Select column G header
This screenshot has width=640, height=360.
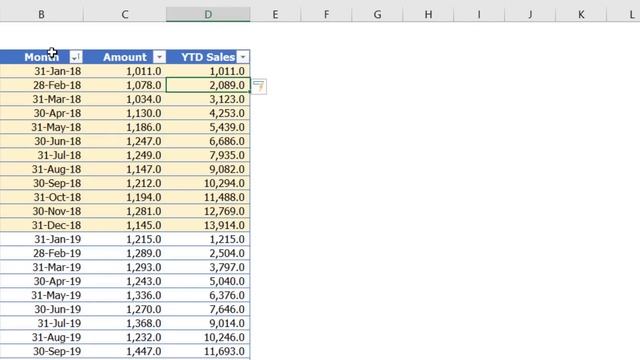(377, 15)
